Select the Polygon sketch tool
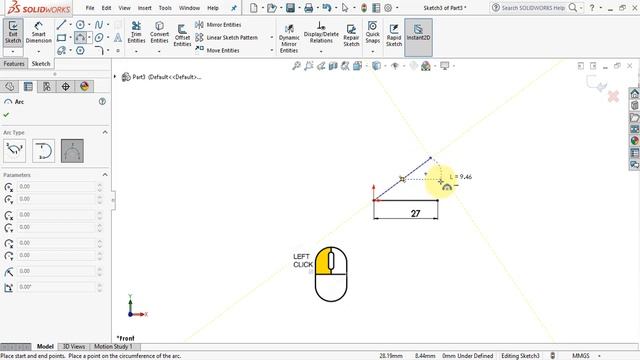The width and height of the screenshot is (640, 360). 80,51
